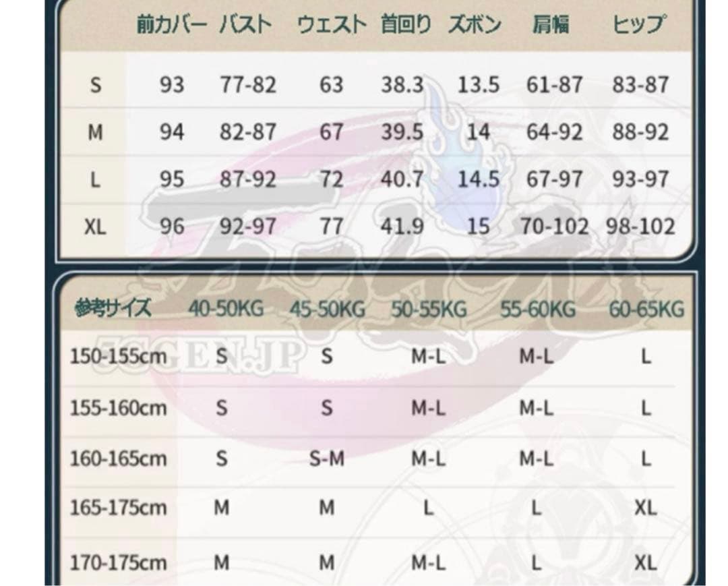Screen dimensions: 728x586
Task: Click the 170-175cm height row label
Action: (118, 562)
